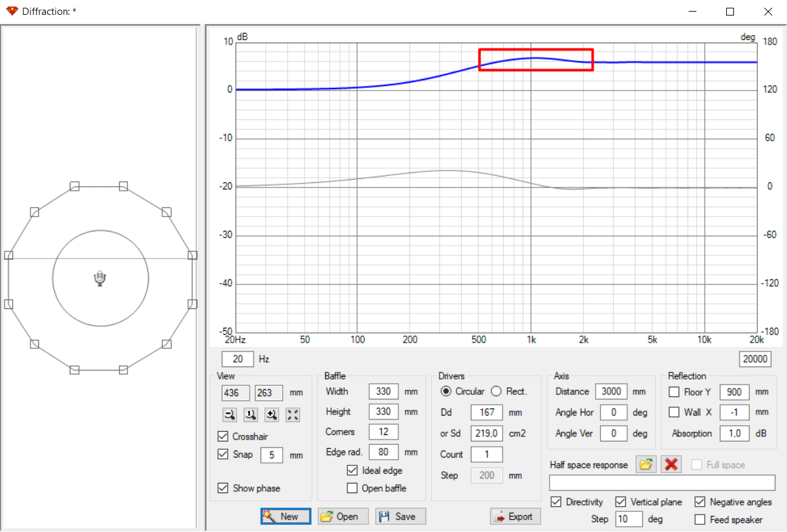
Task: Click the view height 263 field
Action: click(269, 392)
